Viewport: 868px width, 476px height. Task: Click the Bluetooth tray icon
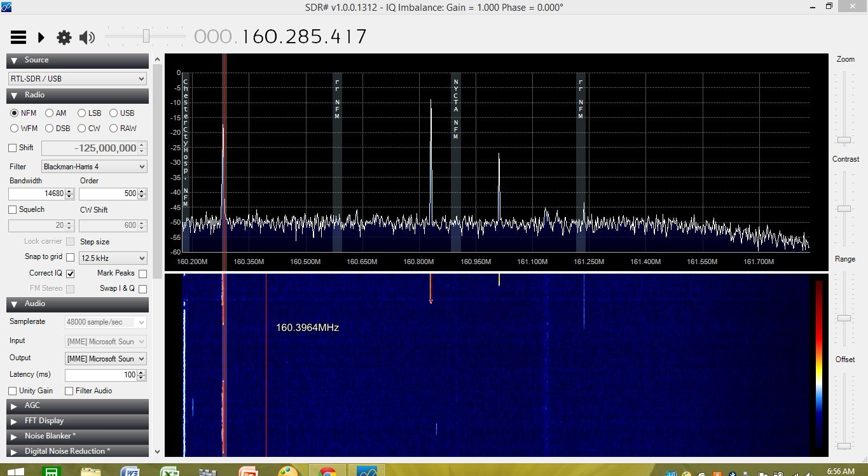(x=732, y=473)
